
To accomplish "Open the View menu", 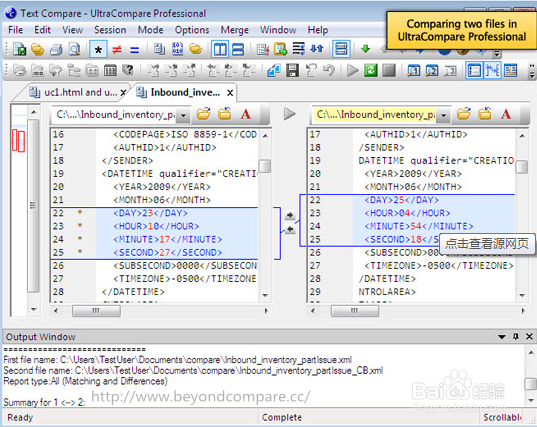I will 72,30.
